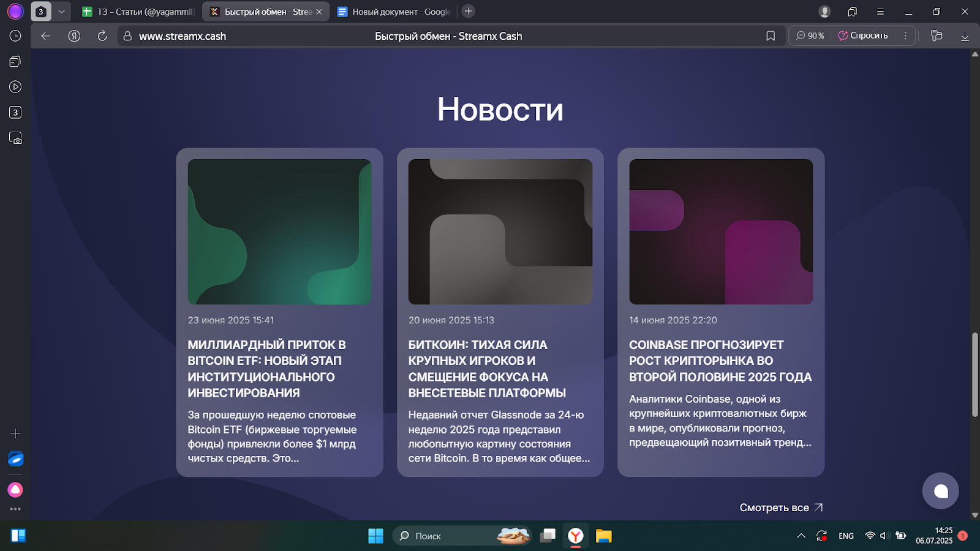Image resolution: width=980 pixels, height=551 pixels.
Task: Switch to the ТЗ – Статьи tab
Action: click(138, 12)
